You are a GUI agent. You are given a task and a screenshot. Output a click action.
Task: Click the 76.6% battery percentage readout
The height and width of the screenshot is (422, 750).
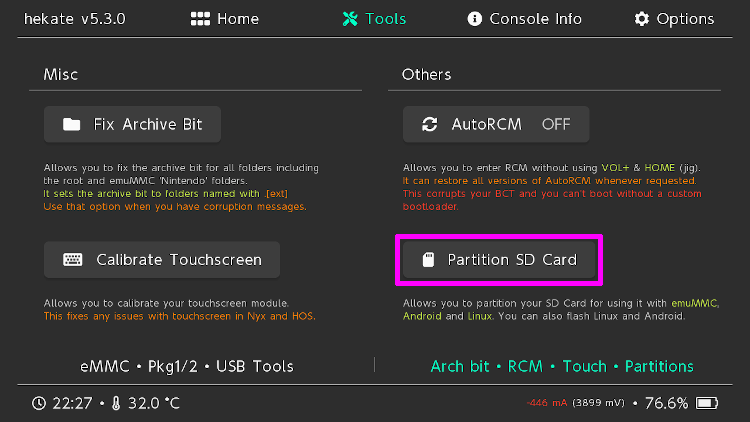coord(666,403)
